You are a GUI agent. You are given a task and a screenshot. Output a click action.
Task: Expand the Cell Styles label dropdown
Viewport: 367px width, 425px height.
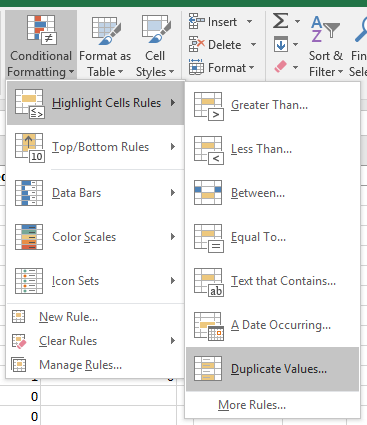tap(155, 64)
